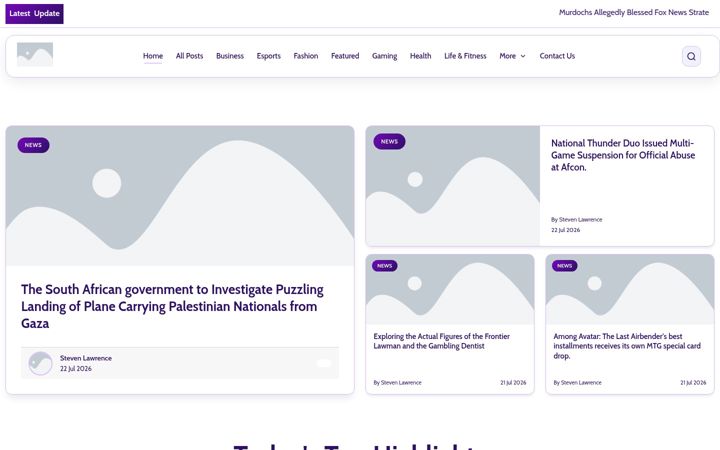Viewport: 720px width, 450px height.
Task: Click NEWS badge on National Thunder article
Action: point(389,141)
